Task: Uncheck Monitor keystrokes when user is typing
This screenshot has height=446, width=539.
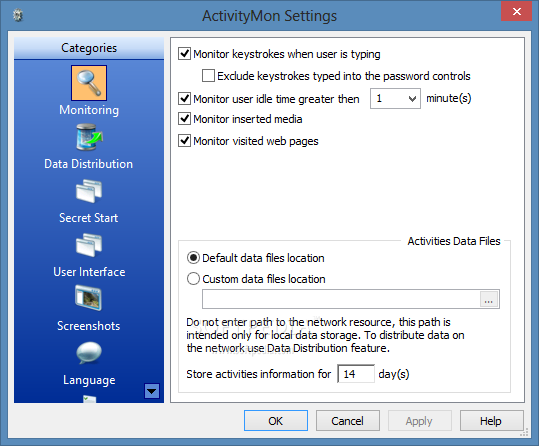Action: [185, 54]
